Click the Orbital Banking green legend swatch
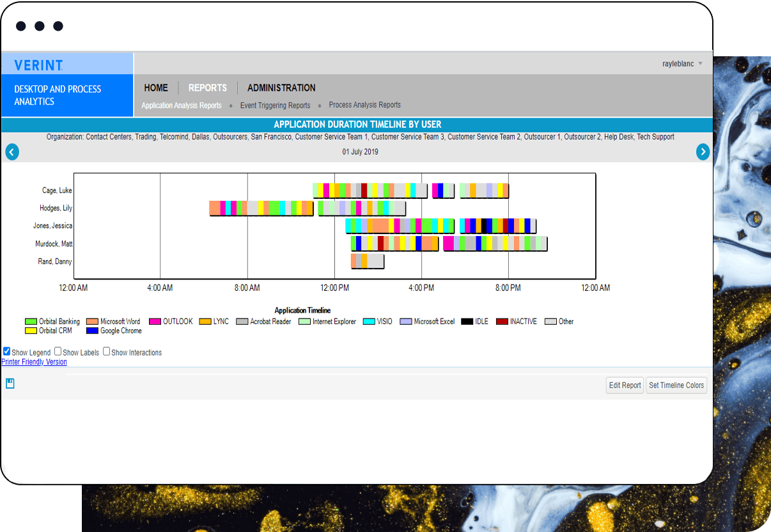Viewport: 771px width, 532px height. [x=31, y=322]
